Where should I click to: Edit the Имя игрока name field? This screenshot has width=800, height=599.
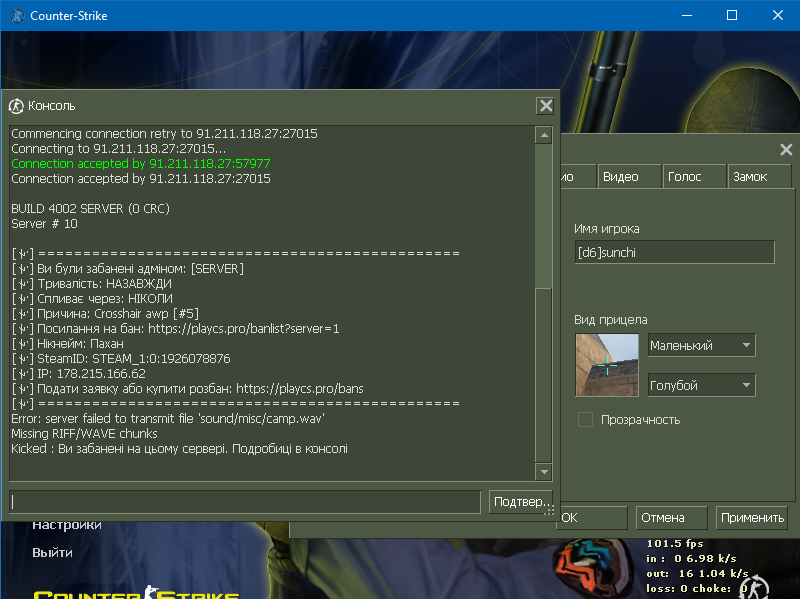click(674, 253)
